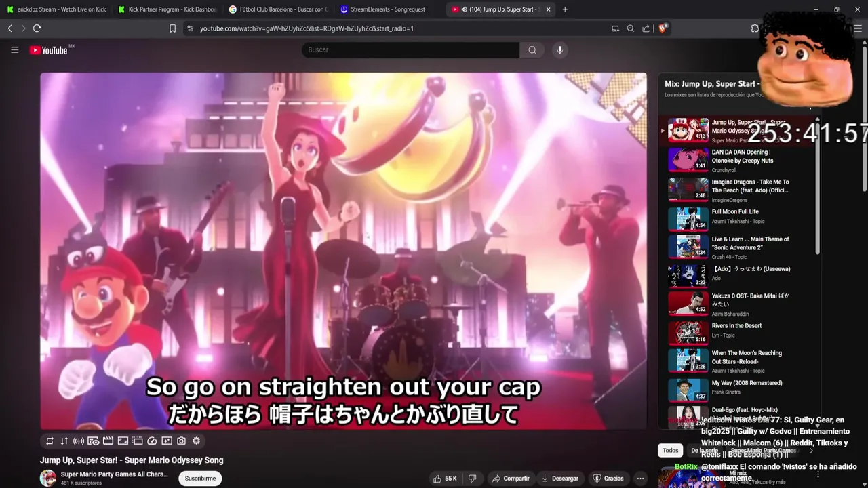
Task: Go forward with browser forward arrow
Action: point(23,28)
